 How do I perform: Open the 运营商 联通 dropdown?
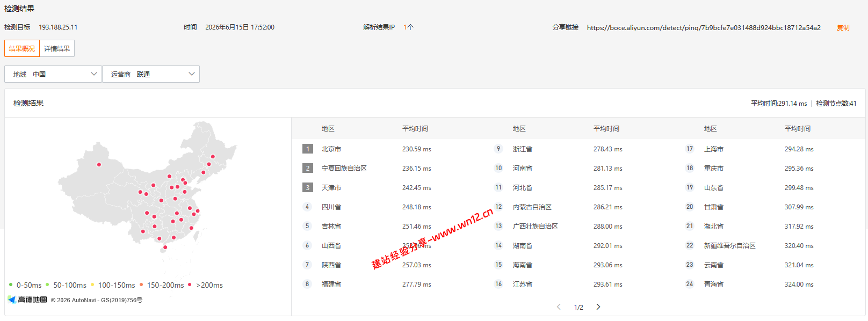pyautogui.click(x=151, y=74)
